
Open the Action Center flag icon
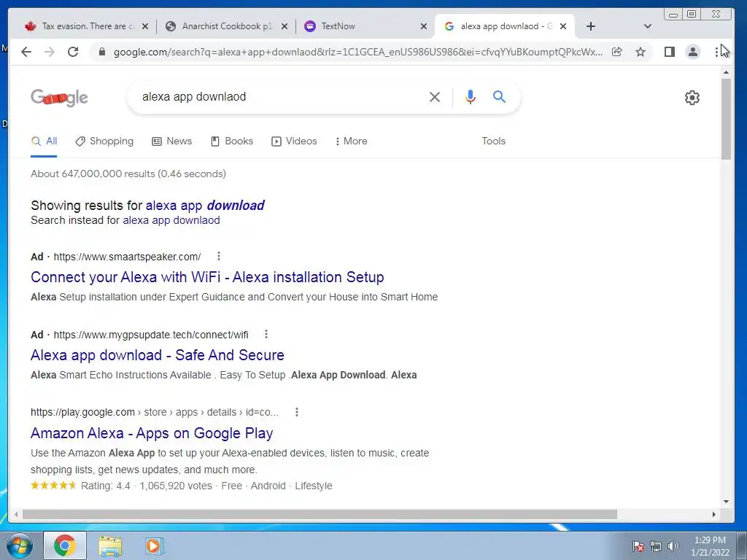point(638,546)
